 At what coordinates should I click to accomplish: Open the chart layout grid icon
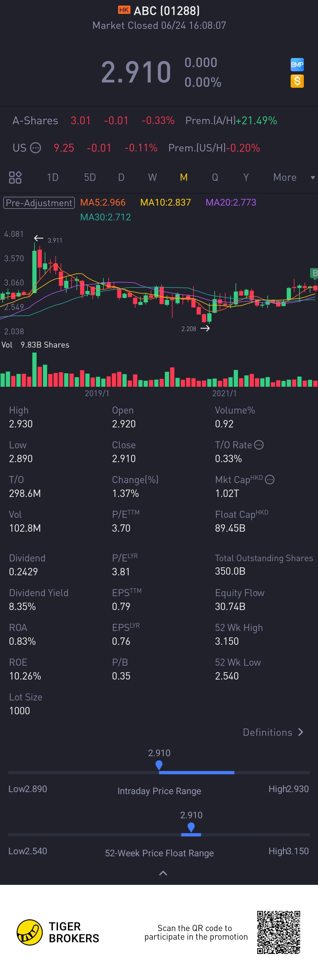coord(15,177)
